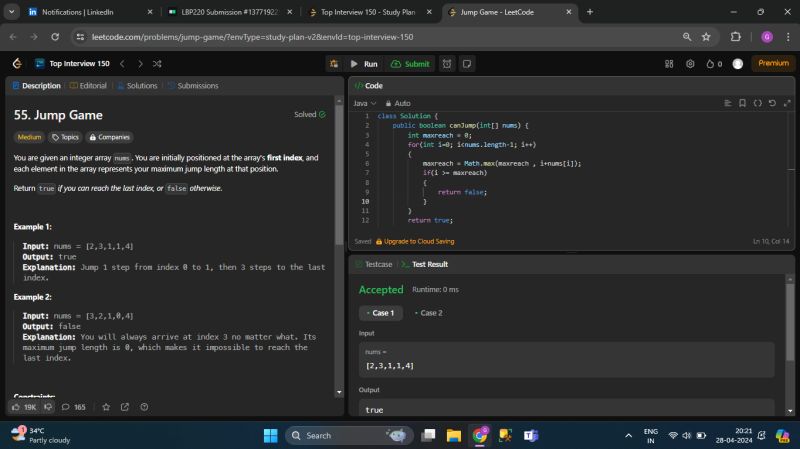
Task: Switch to the Description tab
Action: pos(37,86)
